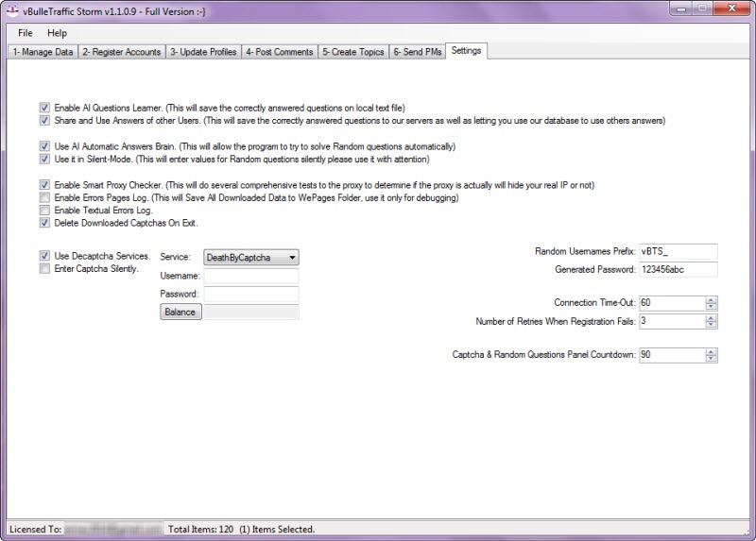The height and width of the screenshot is (541, 756).
Task: Enable Errors Pages Log checkbox
Action: click(x=44, y=198)
